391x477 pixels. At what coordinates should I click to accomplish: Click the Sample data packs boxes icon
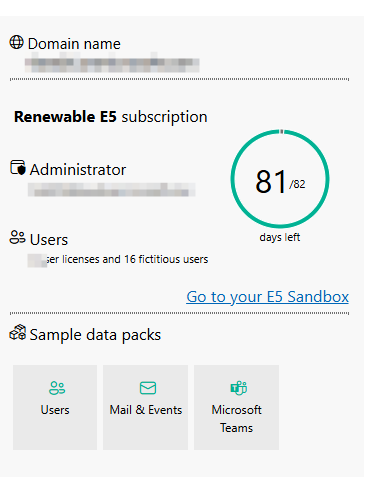pos(18,332)
